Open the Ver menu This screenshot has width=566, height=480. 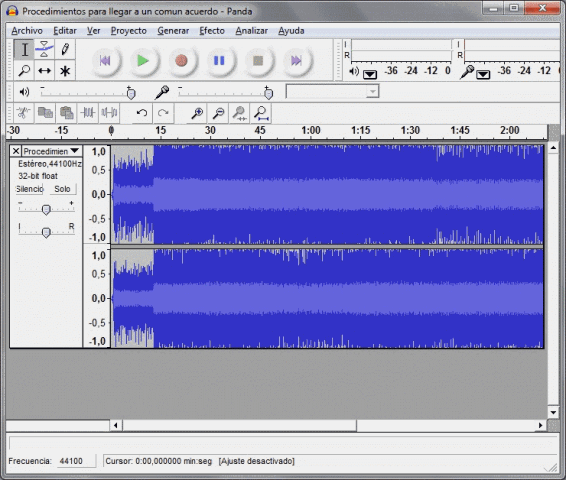coord(93,31)
